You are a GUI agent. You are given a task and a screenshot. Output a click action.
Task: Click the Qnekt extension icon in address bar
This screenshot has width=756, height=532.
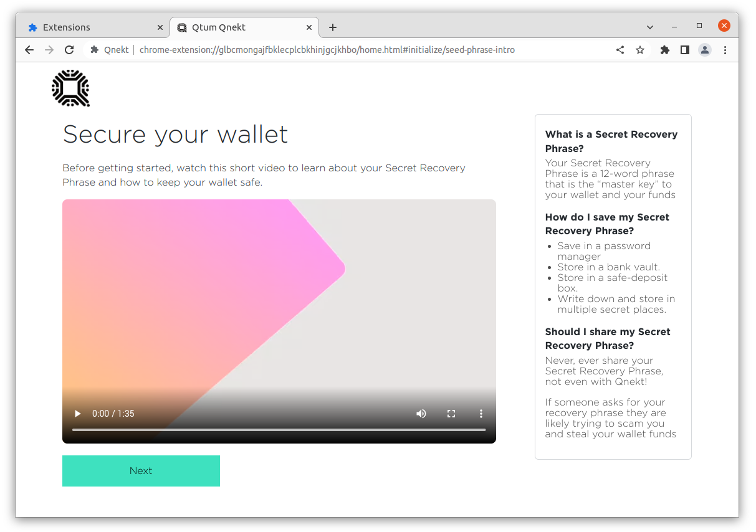click(x=95, y=50)
